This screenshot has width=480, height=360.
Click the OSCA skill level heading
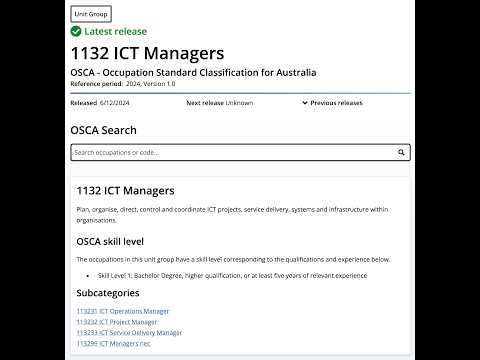(x=110, y=241)
